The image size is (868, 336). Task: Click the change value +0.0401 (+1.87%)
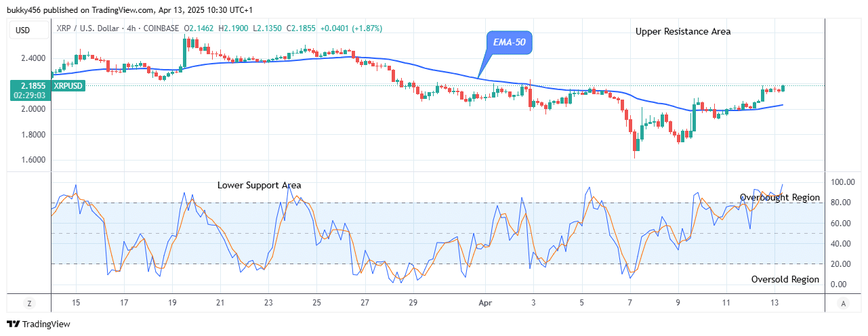[x=350, y=28]
